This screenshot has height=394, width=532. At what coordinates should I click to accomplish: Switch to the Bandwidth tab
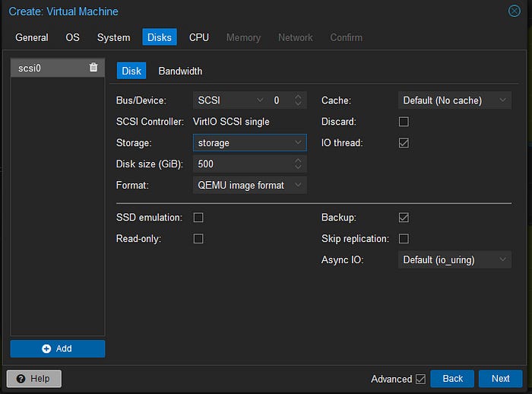coord(180,71)
